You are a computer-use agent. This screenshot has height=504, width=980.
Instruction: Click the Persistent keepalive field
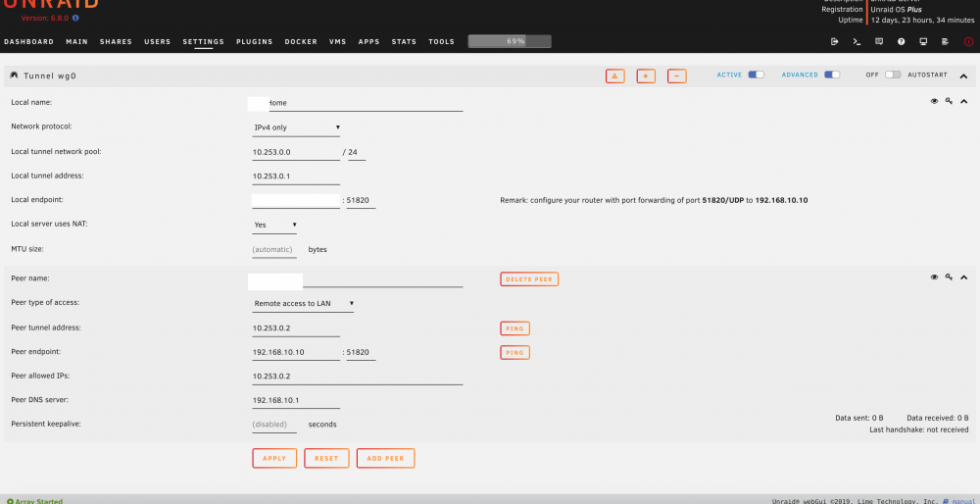point(273,426)
